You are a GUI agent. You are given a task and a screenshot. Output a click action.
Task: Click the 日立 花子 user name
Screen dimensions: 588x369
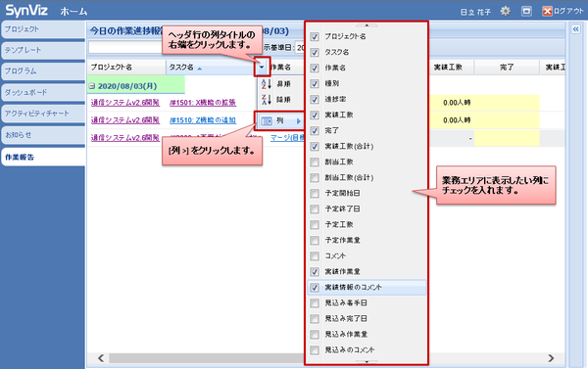[x=475, y=12]
